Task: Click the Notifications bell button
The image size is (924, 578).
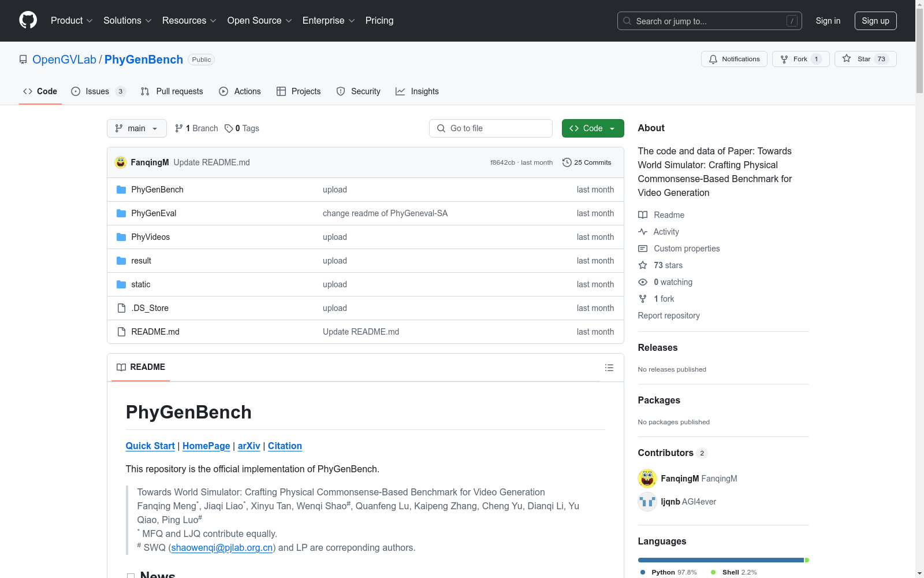Action: click(734, 59)
